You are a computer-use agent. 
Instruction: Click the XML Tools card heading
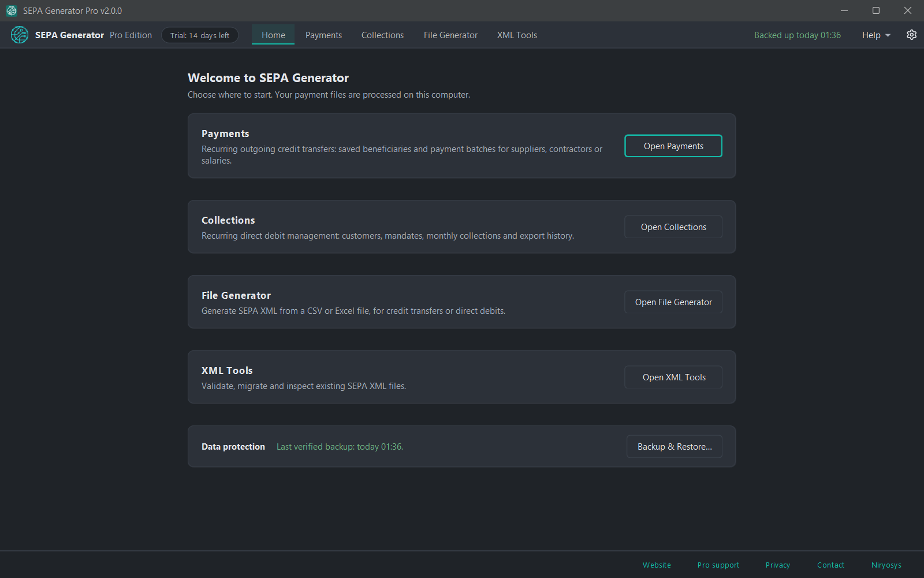227,370
